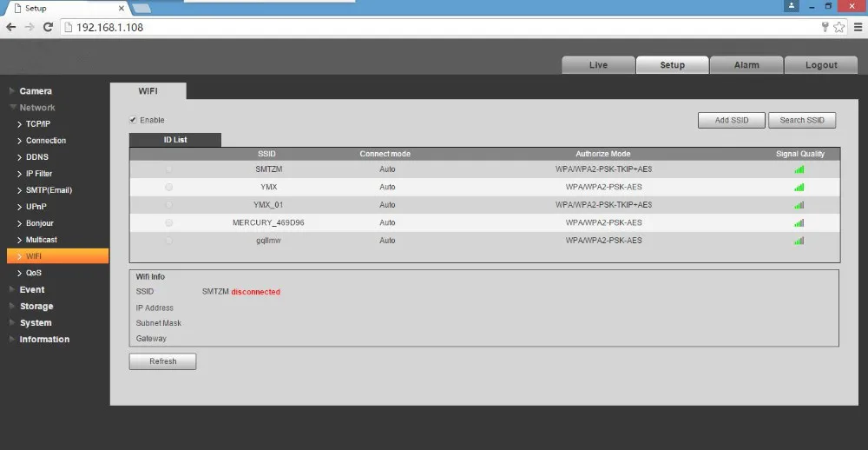
Task: Click the Search SSID button
Action: [x=801, y=120]
